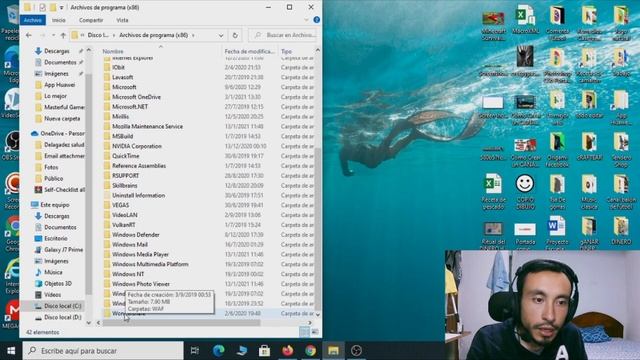Open CRAFTEAR folder on desktop
The height and width of the screenshot is (360, 640).
(589, 146)
